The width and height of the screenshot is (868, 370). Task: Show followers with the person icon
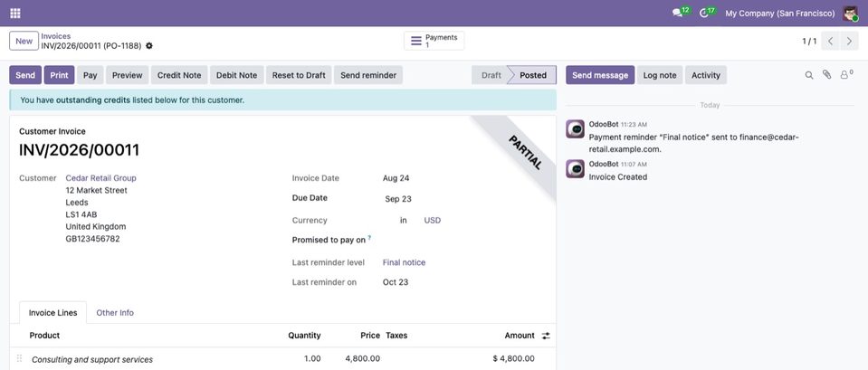(846, 75)
